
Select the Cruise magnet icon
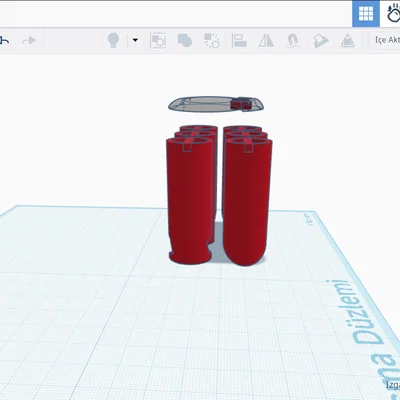tap(293, 41)
